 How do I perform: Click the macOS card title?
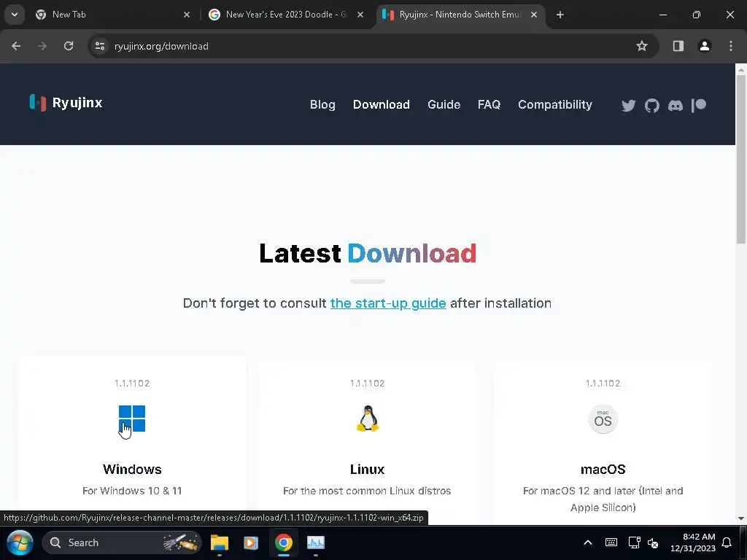pos(603,469)
